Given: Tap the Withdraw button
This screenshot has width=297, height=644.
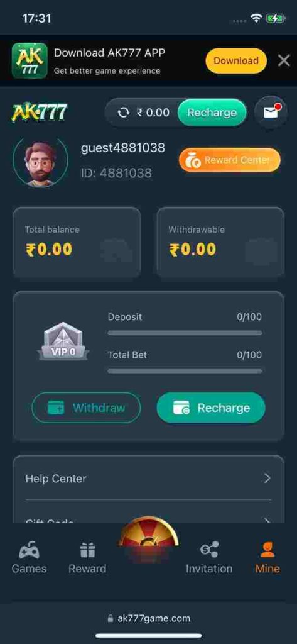Looking at the screenshot, I should point(86,408).
